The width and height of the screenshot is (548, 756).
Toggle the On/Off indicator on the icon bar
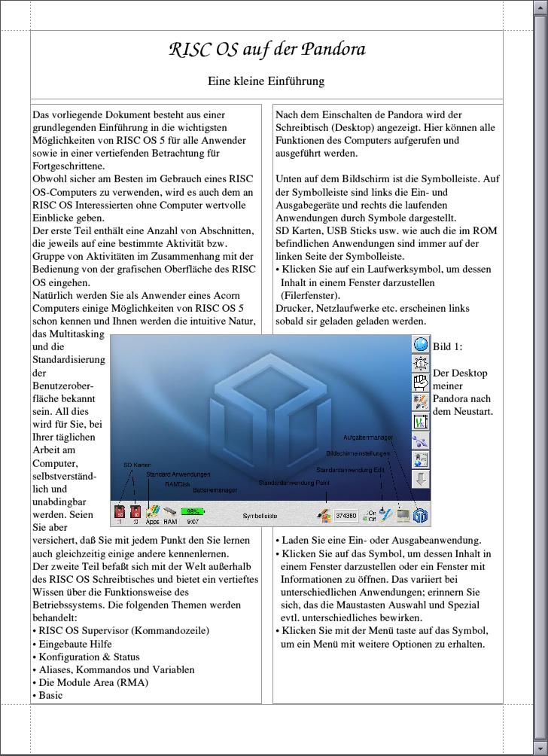(x=369, y=516)
